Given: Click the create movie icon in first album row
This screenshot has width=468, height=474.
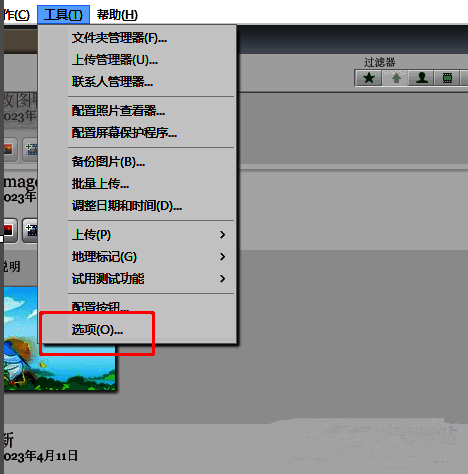Looking at the screenshot, I should click(31, 149).
